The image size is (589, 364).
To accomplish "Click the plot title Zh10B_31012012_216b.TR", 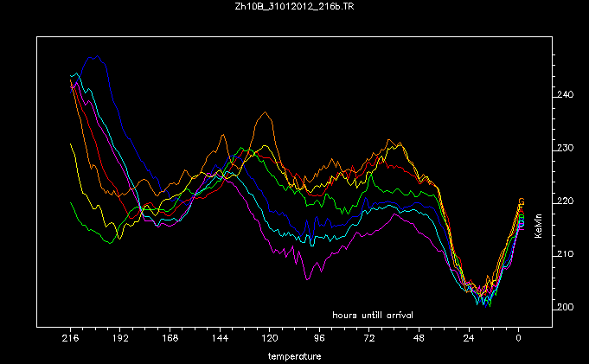I will 294,6.
